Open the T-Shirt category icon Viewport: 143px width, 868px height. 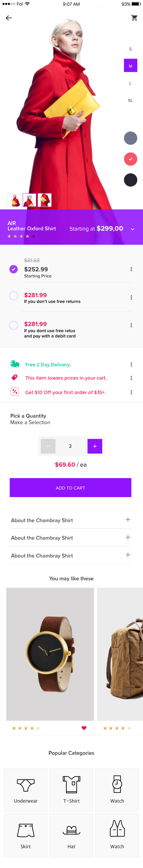point(71,784)
